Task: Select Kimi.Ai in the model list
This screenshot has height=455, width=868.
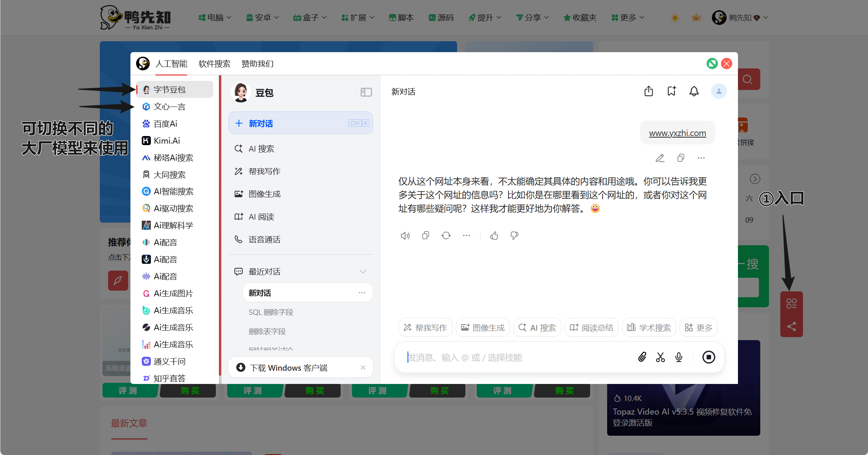Action: pyautogui.click(x=175, y=141)
